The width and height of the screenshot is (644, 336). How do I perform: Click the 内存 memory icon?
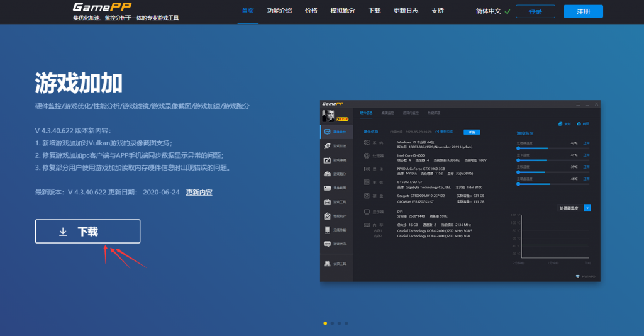tap(367, 225)
